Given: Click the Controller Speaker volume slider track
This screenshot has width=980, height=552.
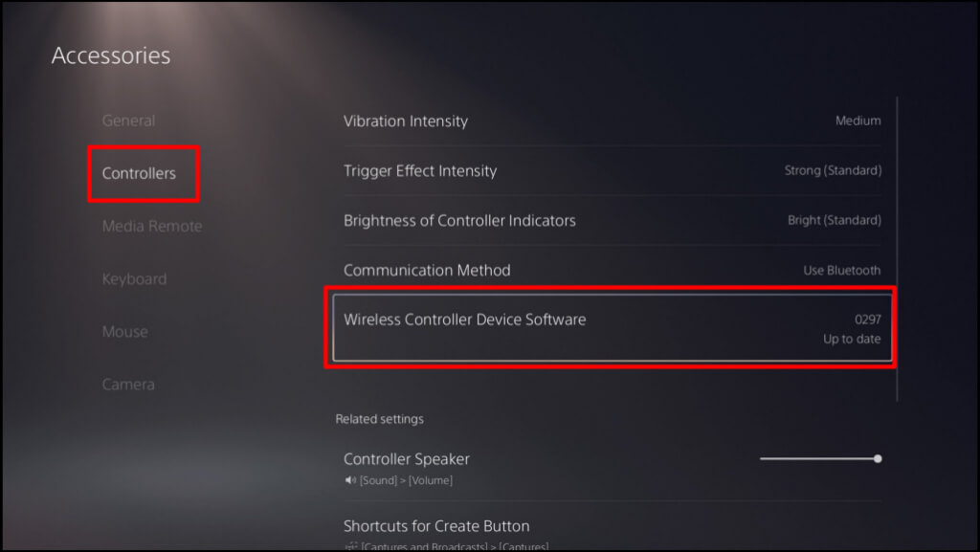Looking at the screenshot, I should click(813, 459).
